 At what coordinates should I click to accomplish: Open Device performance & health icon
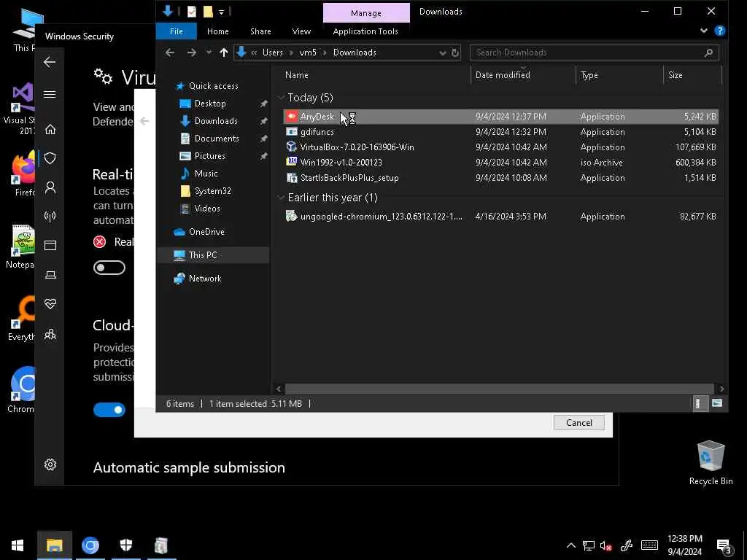[50, 304]
